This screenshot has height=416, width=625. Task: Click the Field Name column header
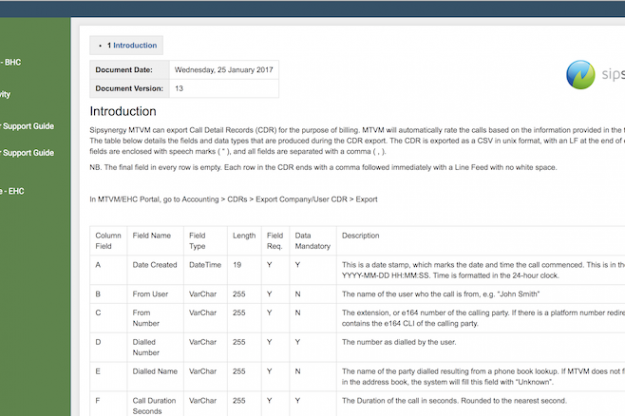tap(153, 235)
